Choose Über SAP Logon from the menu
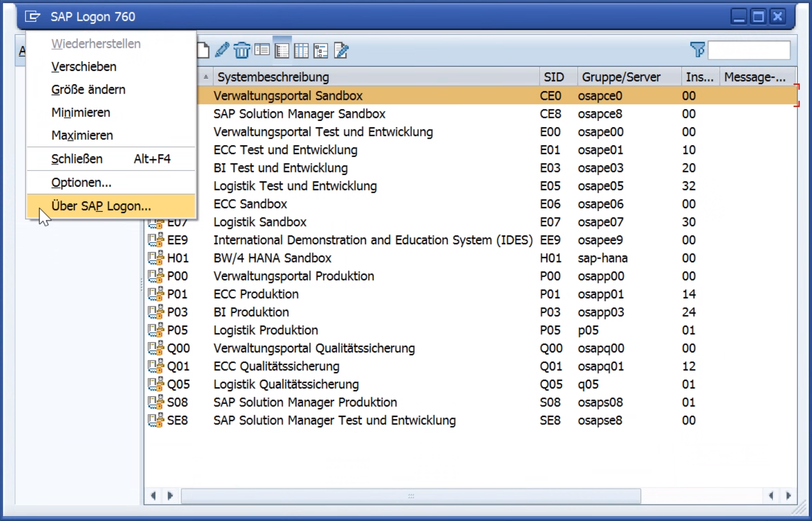Screen dimensions: 812x521 101,206
